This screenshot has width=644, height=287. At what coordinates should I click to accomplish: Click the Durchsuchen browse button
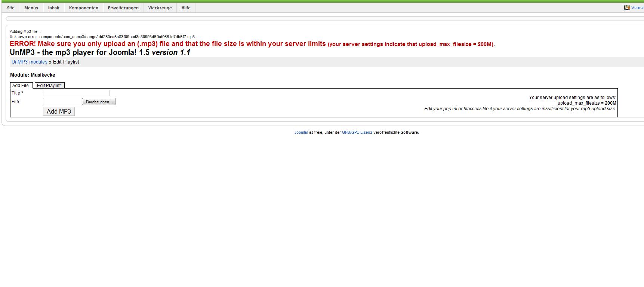point(99,102)
